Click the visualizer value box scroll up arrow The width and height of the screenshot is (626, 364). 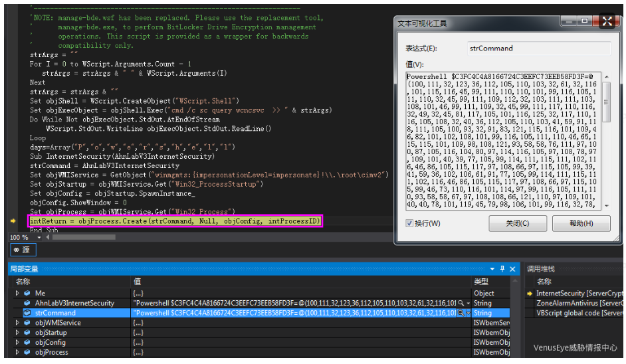[x=607, y=76]
